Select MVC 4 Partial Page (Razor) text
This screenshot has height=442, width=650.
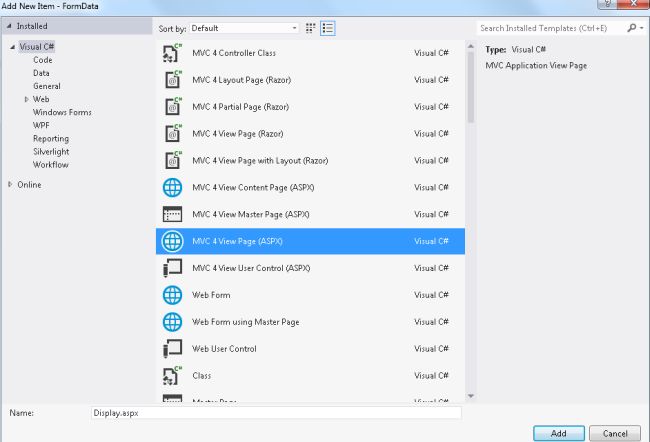(240, 107)
